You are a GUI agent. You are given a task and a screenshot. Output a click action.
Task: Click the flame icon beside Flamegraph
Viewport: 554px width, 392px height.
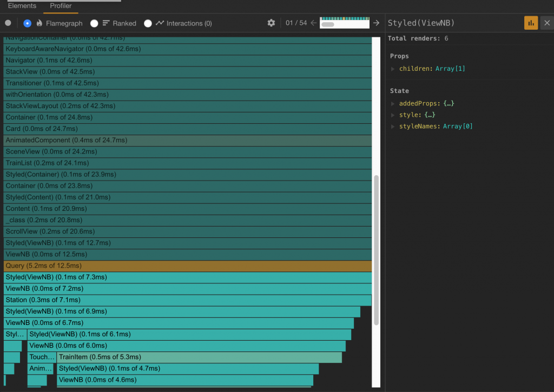pos(39,23)
